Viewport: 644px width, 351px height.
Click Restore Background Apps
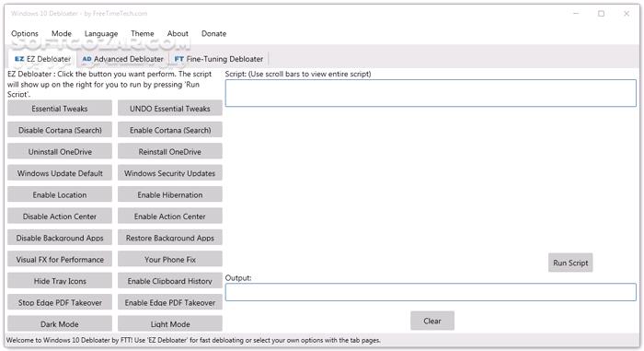170,238
